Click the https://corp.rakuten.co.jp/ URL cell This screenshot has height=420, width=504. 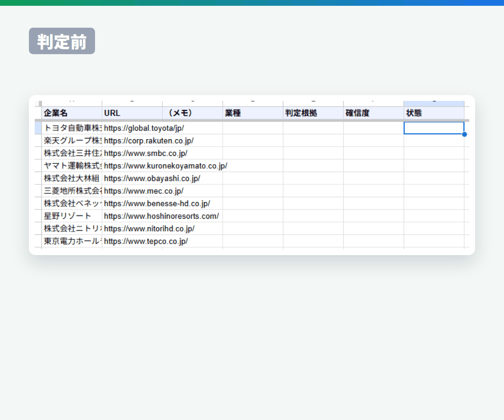(x=132, y=141)
